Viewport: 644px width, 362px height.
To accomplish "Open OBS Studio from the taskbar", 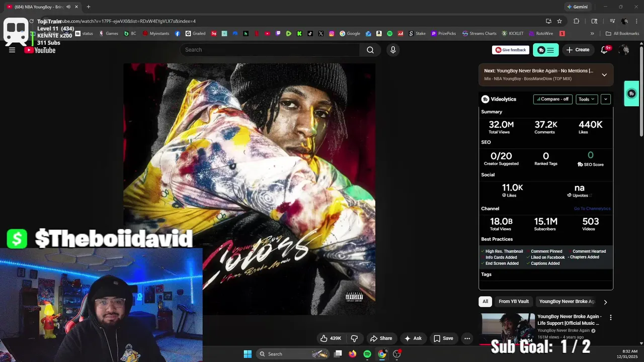I will click(x=397, y=354).
